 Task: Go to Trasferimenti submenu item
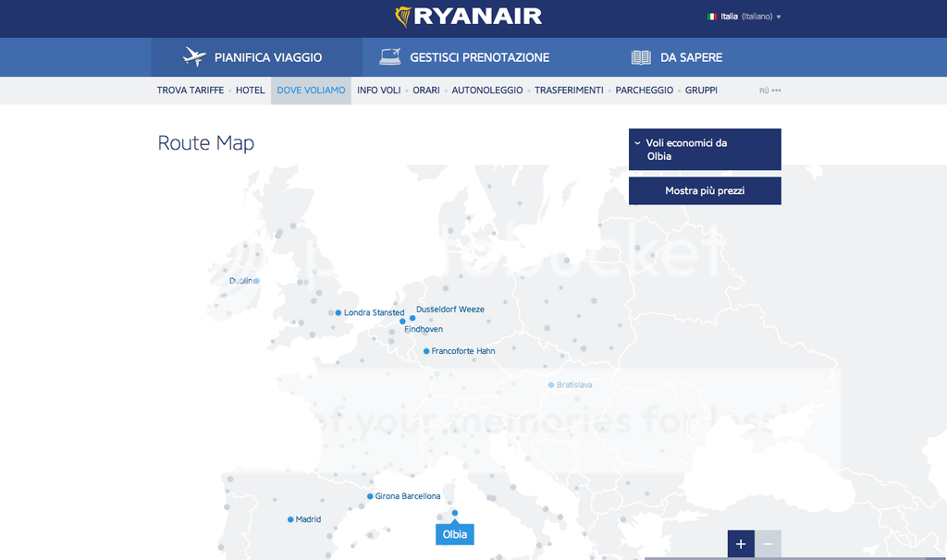[x=569, y=91]
